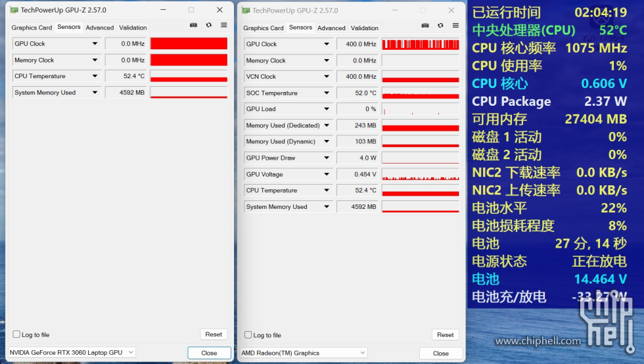Click refresh icon in AMD GPU-Z window
644x364 pixels.
(x=440, y=26)
